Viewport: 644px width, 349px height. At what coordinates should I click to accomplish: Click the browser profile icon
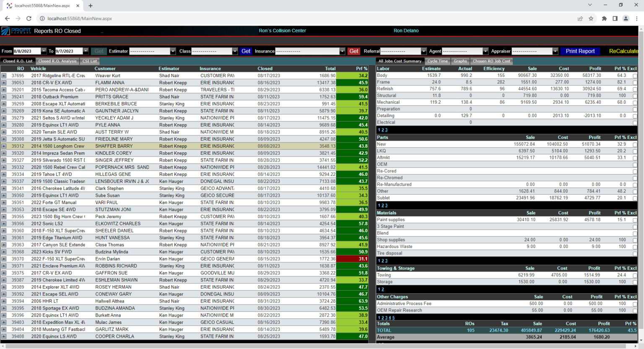click(626, 18)
